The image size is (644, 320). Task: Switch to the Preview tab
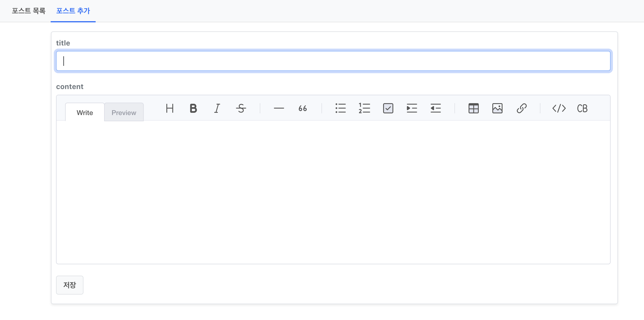[x=124, y=113]
